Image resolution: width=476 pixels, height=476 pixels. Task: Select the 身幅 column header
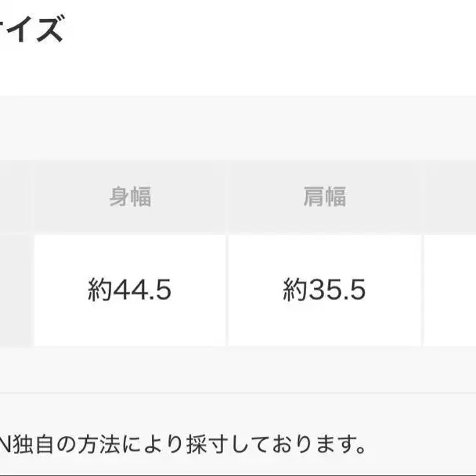[x=130, y=197]
